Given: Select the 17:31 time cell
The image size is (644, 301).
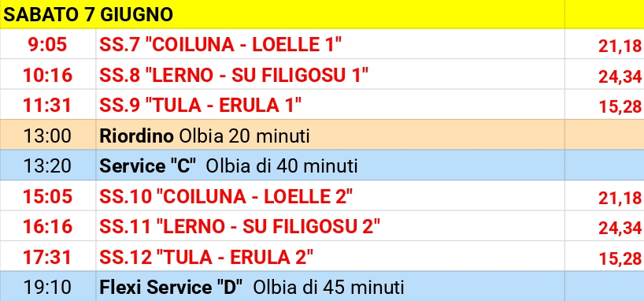Looking at the screenshot, I should (48, 257).
